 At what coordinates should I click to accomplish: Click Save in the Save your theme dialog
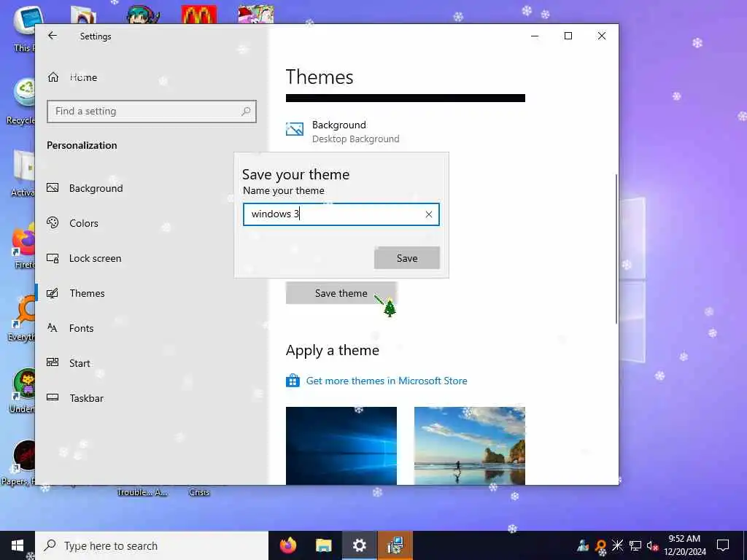click(407, 258)
